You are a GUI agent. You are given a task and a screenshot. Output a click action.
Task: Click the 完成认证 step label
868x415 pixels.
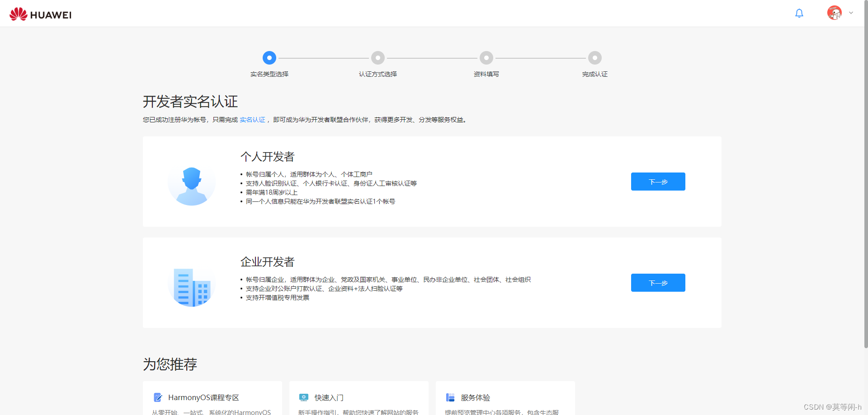point(595,74)
